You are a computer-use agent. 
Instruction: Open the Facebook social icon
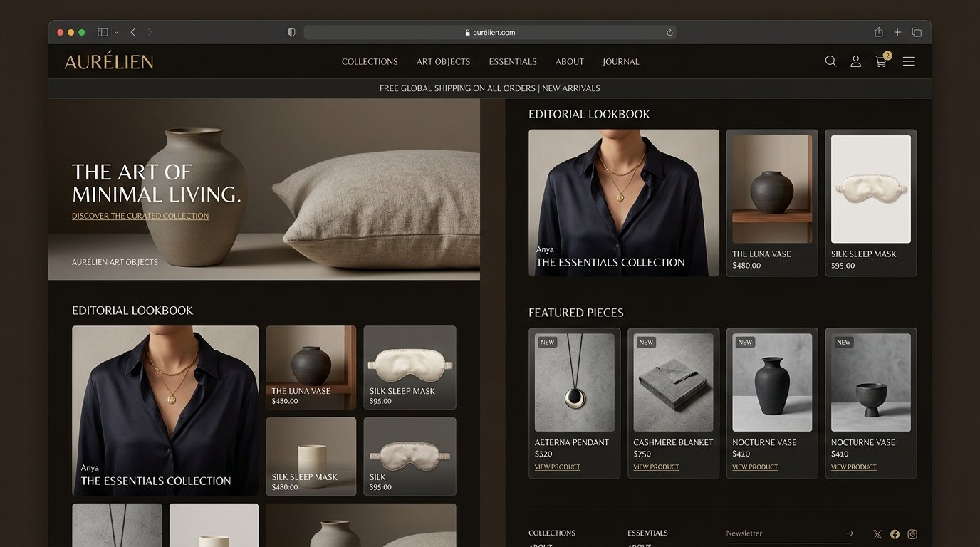(x=895, y=534)
